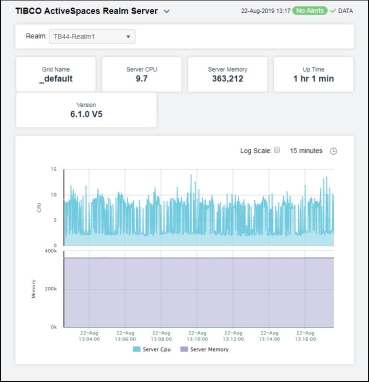Expand the title dropdown chevron
369x382 pixels.
pos(167,11)
